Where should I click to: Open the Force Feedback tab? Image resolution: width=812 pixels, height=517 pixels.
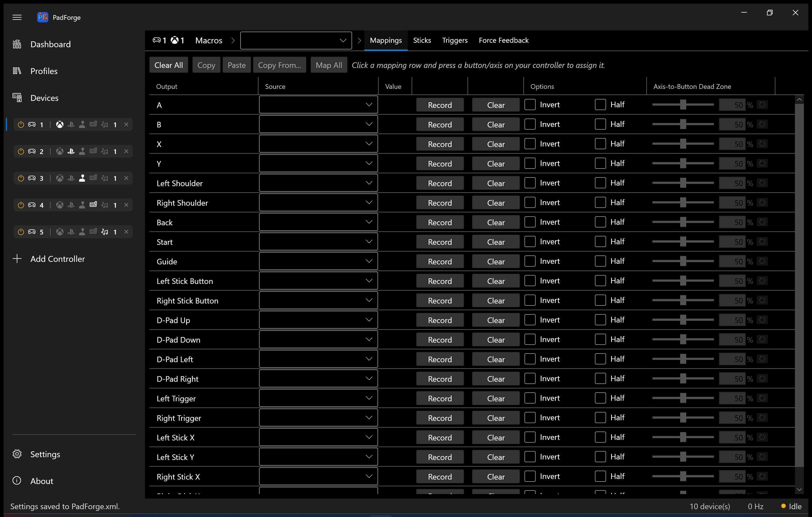click(x=504, y=40)
